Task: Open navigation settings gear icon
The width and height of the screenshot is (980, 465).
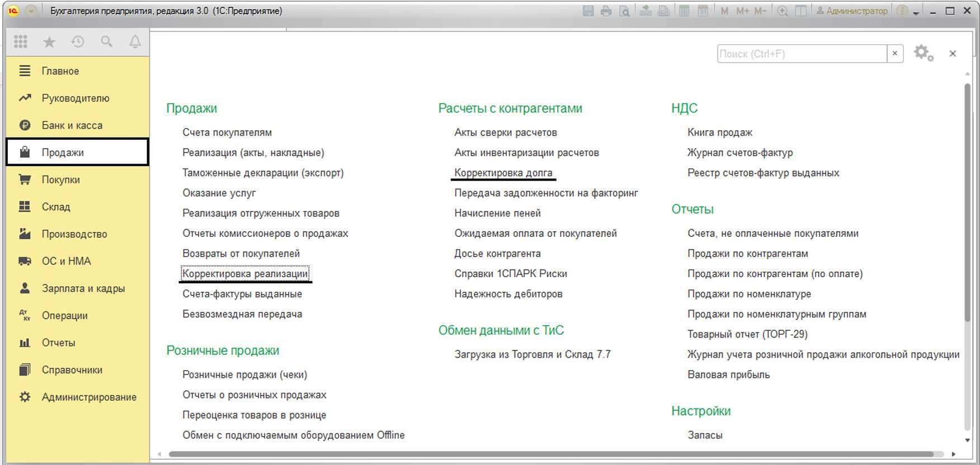Action: point(921,53)
